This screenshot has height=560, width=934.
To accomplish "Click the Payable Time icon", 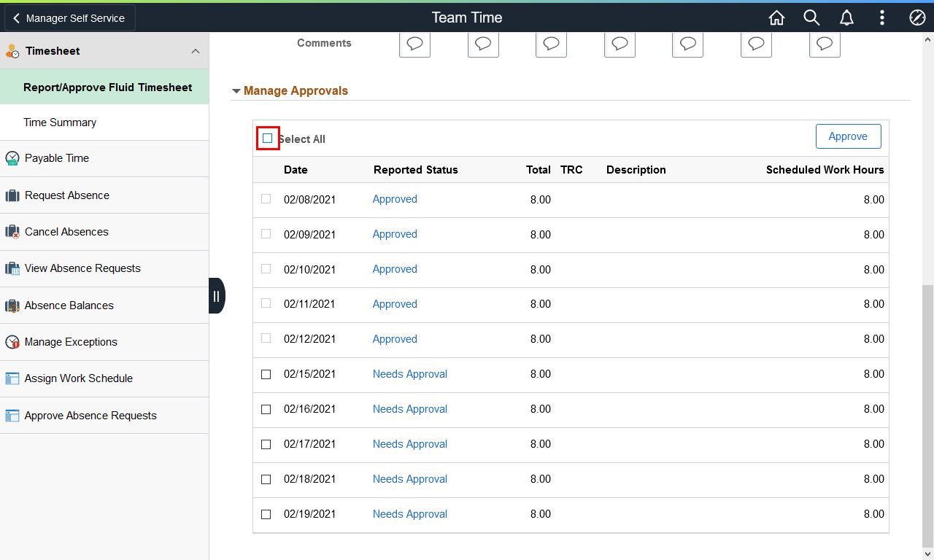I will click(12, 158).
